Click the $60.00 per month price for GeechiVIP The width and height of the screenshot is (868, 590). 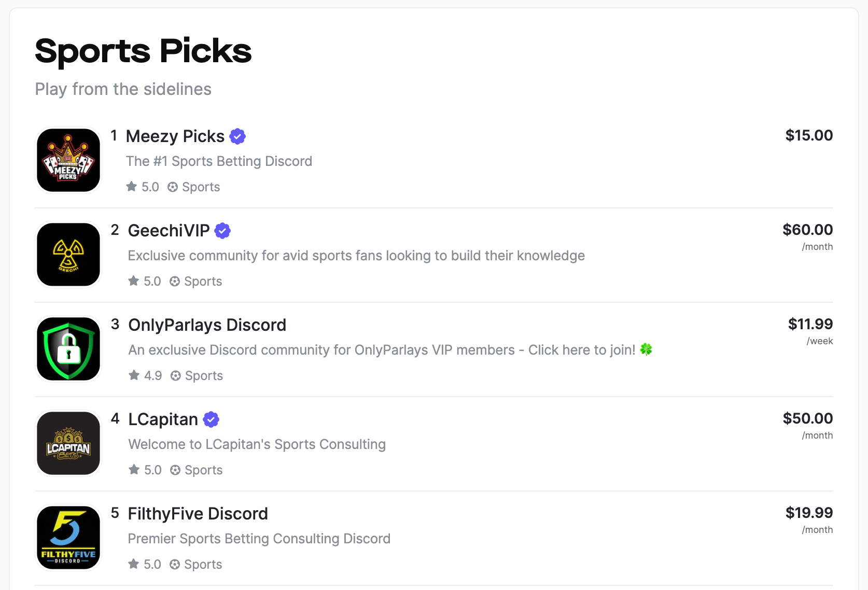[807, 230]
